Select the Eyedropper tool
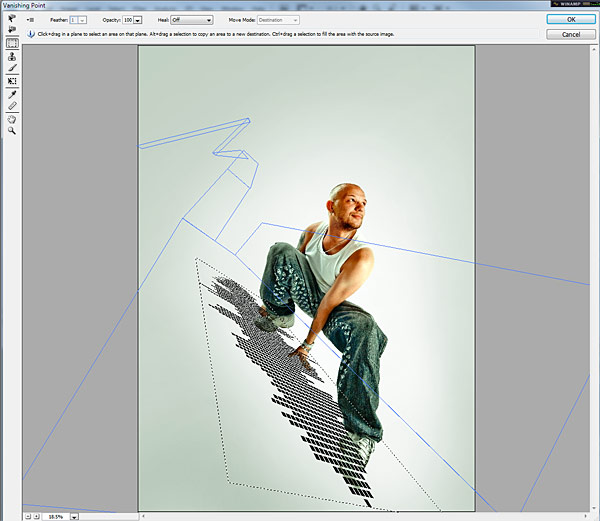Screen dimensions: 600x521 [x=12, y=94]
